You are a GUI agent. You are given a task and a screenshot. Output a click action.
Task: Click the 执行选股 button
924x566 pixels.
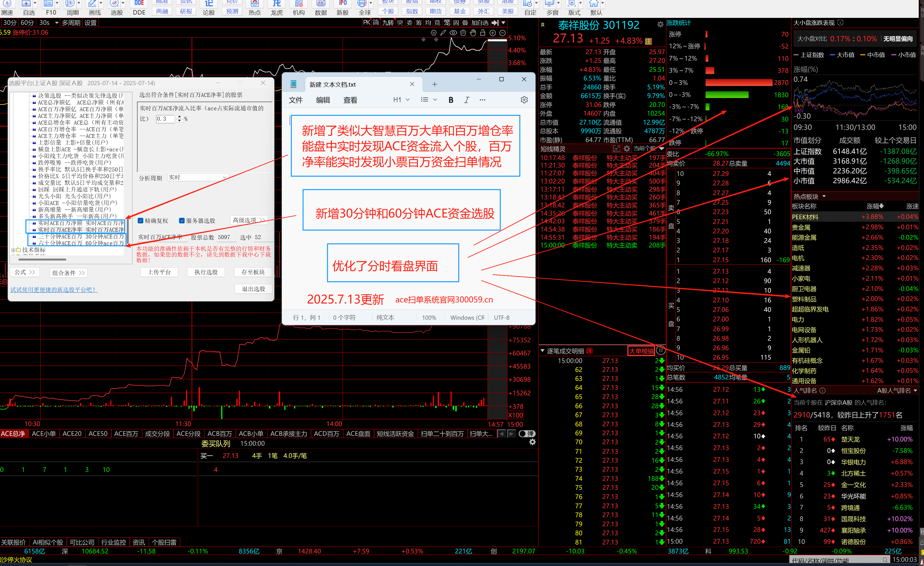(x=206, y=272)
